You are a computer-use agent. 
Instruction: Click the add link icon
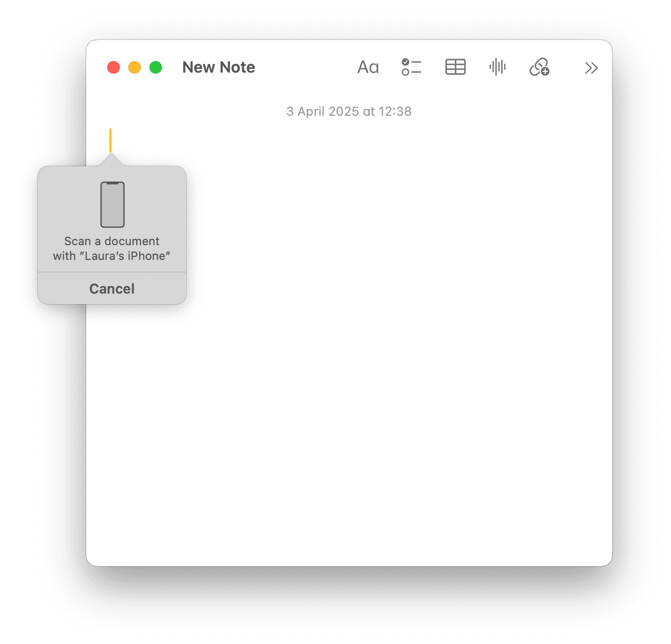(x=539, y=67)
